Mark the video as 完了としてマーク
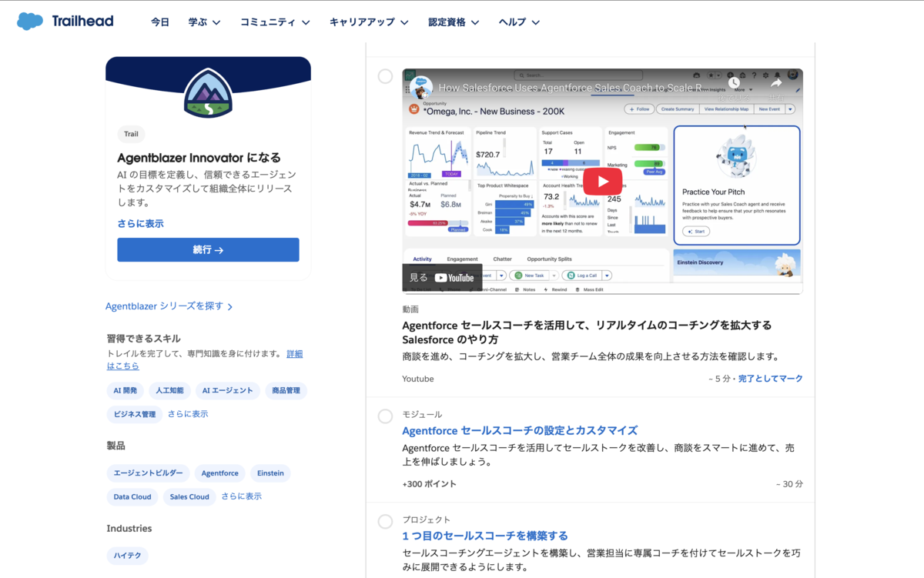 [770, 379]
